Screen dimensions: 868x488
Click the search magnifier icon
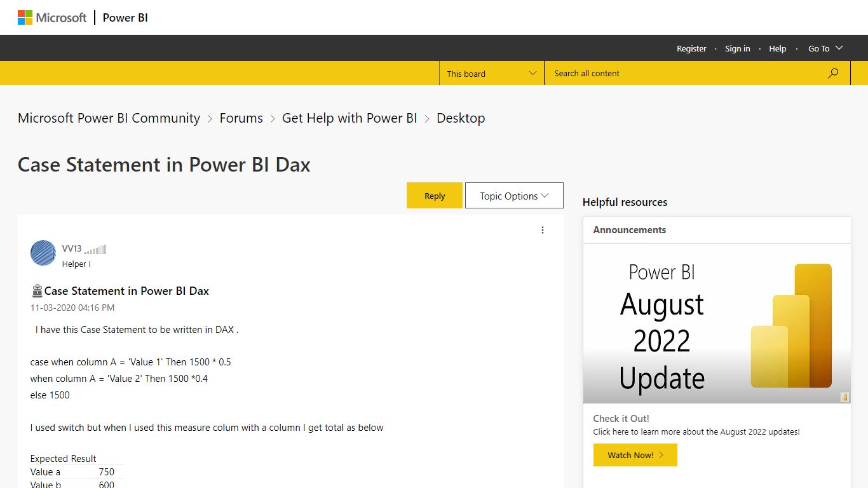click(x=833, y=73)
